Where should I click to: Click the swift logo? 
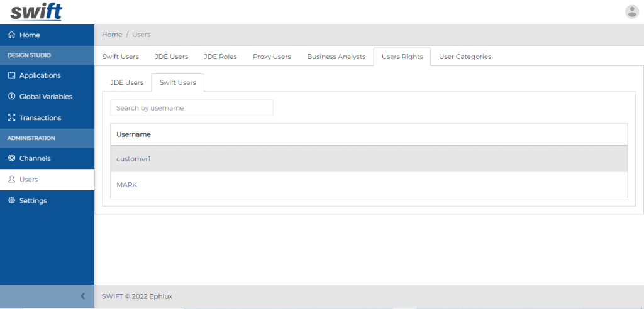point(36,11)
